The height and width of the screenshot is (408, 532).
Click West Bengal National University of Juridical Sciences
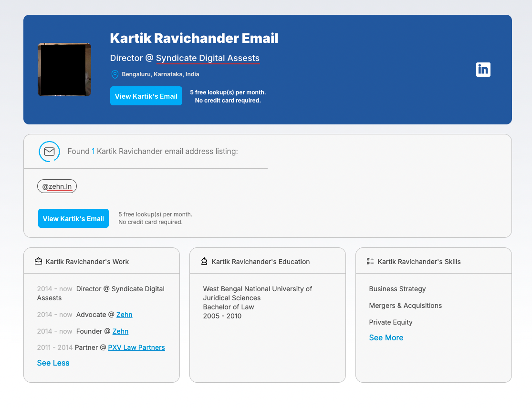(258, 293)
